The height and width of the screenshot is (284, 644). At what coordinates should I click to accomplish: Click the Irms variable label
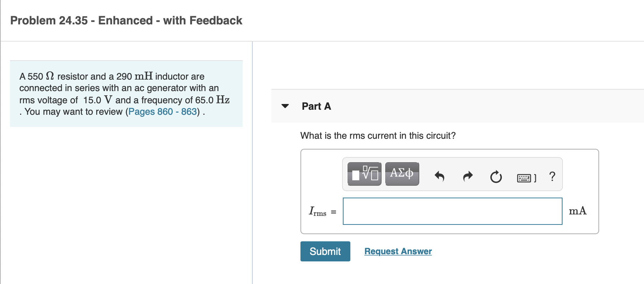[318, 212]
